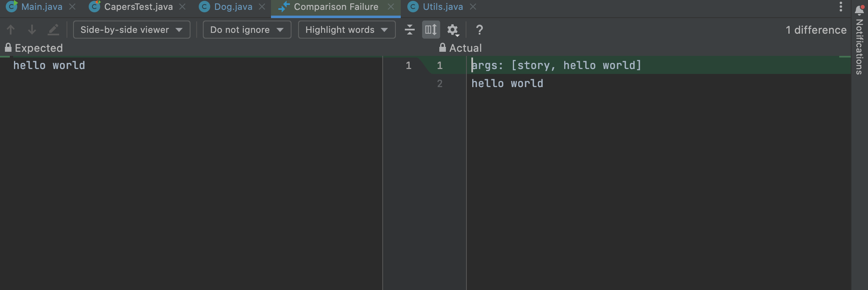
Task: Collapse unchanged fragments icon
Action: pos(409,30)
